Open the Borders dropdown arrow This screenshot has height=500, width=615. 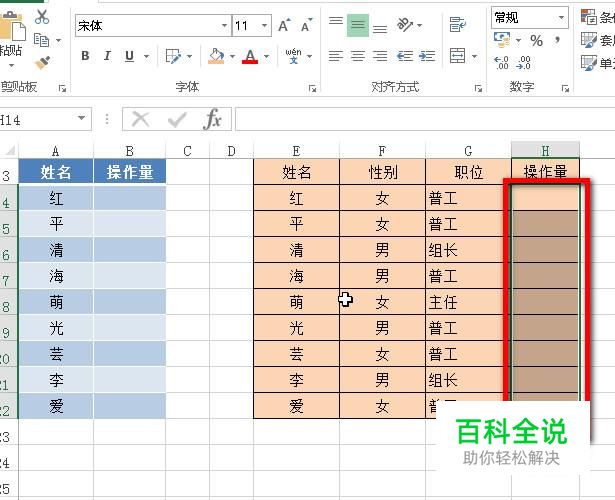[x=189, y=56]
